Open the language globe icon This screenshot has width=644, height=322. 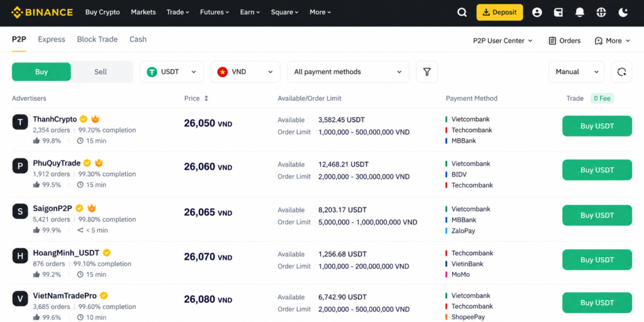(601, 13)
